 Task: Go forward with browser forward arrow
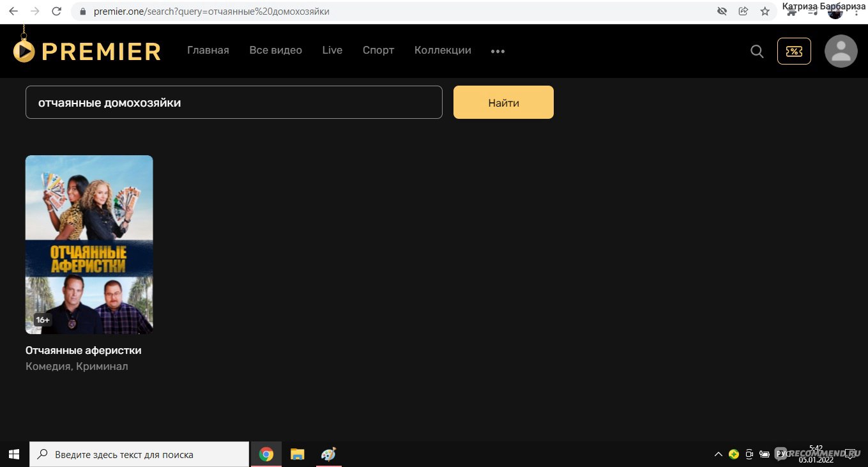point(35,11)
